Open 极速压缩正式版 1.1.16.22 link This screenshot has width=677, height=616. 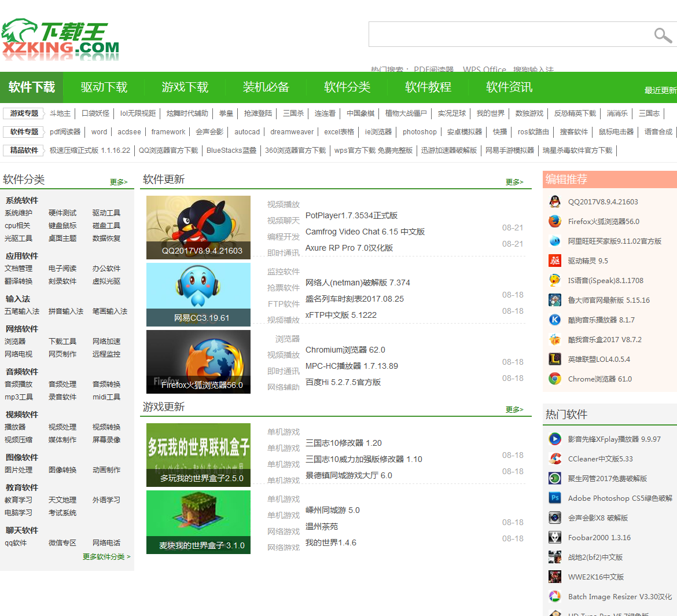(x=90, y=151)
